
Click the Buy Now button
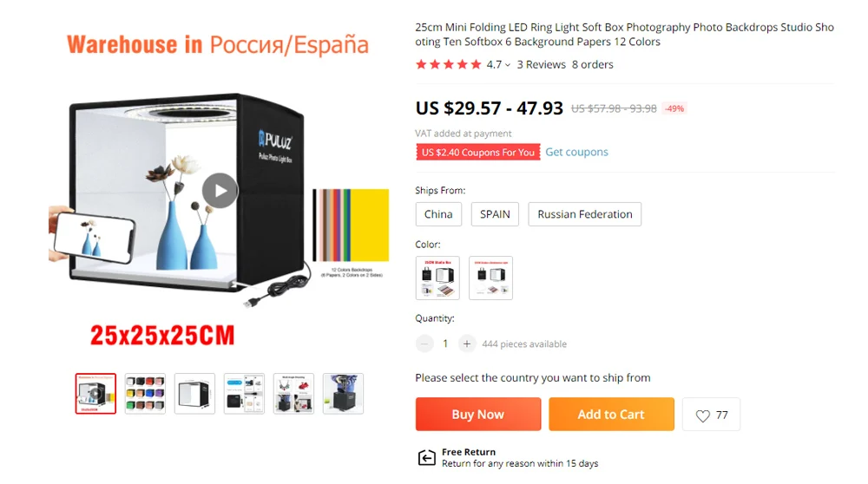click(478, 415)
